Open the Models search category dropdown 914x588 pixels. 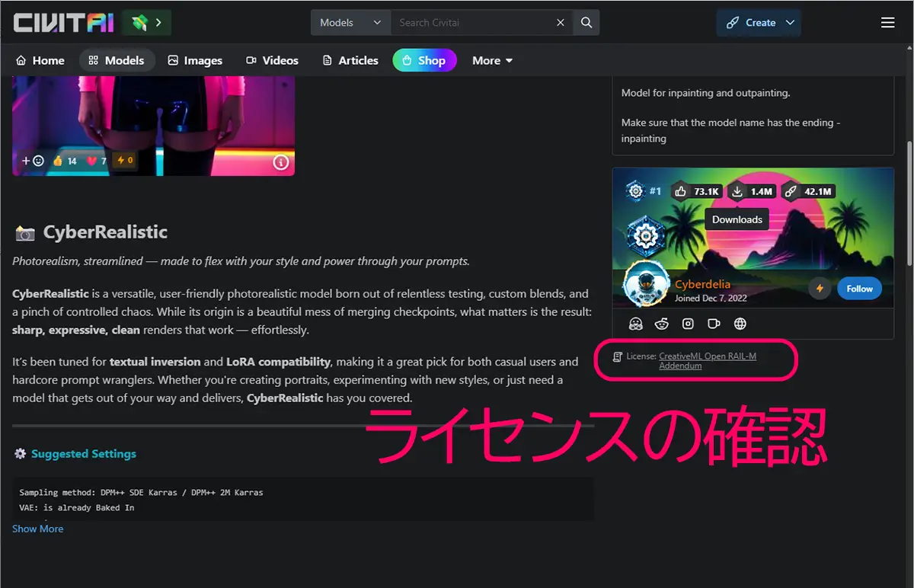(x=350, y=23)
